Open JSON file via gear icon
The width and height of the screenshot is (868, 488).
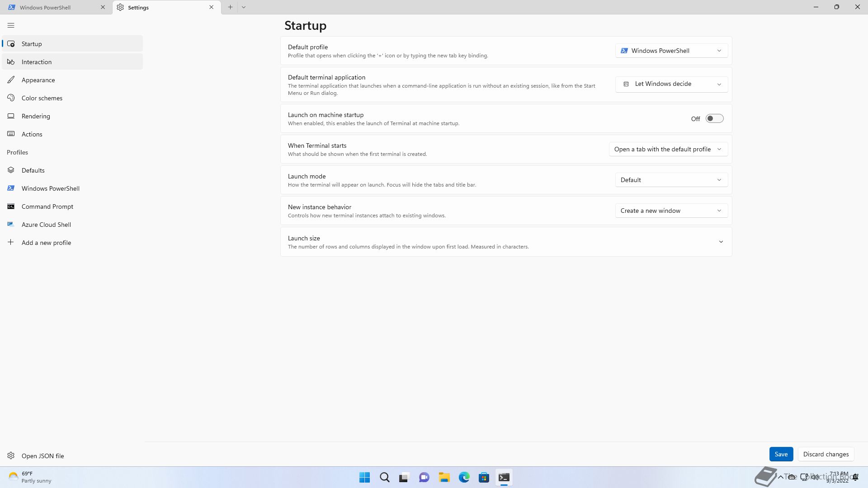tap(11, 455)
